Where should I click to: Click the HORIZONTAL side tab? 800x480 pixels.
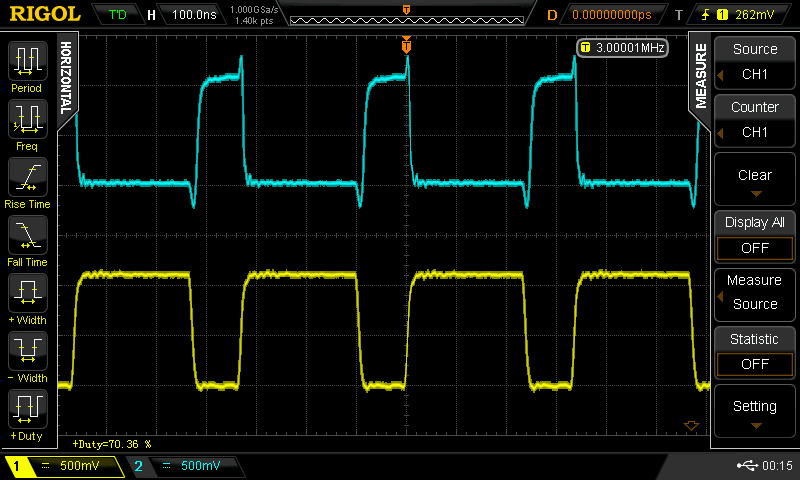click(66, 78)
